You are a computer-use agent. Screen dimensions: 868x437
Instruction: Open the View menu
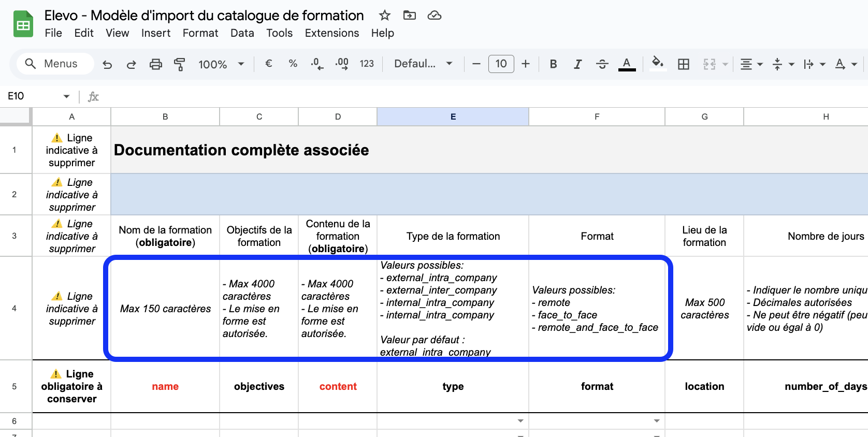coord(118,33)
